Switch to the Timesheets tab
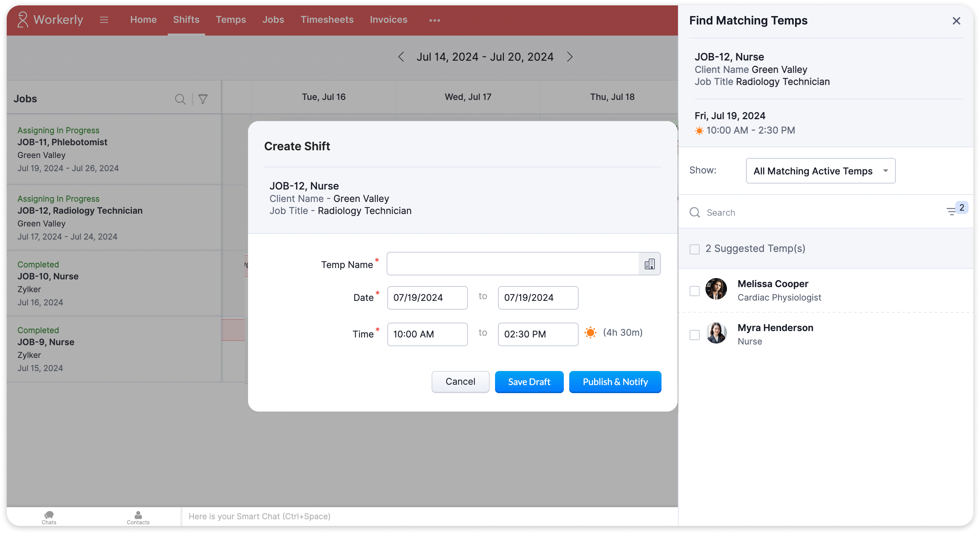 click(327, 20)
